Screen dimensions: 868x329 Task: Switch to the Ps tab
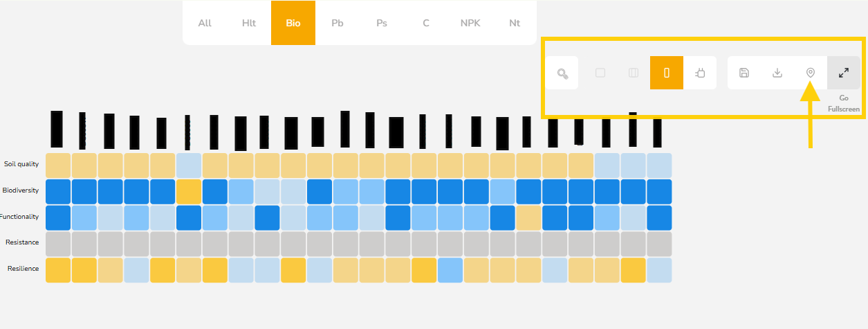pos(382,23)
